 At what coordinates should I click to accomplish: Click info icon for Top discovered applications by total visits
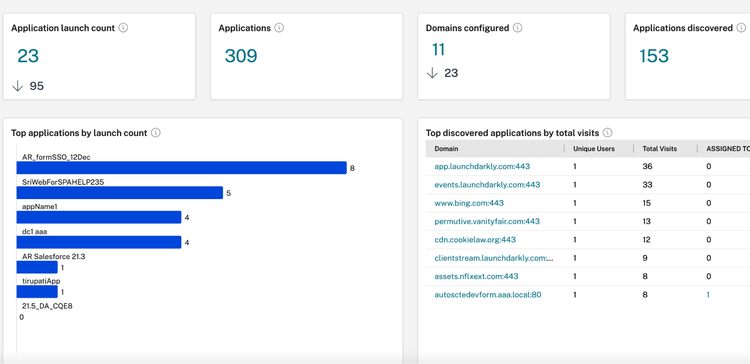point(607,133)
